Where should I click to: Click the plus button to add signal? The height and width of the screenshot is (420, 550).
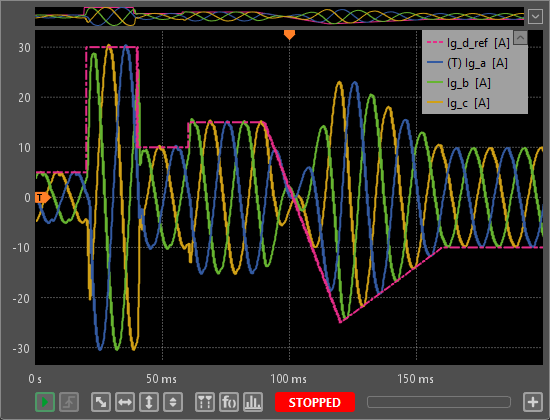(x=533, y=402)
